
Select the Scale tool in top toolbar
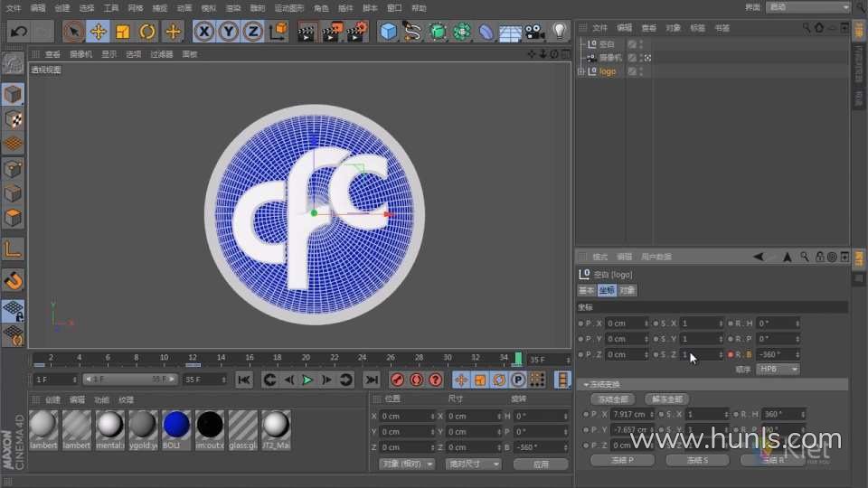pos(122,32)
